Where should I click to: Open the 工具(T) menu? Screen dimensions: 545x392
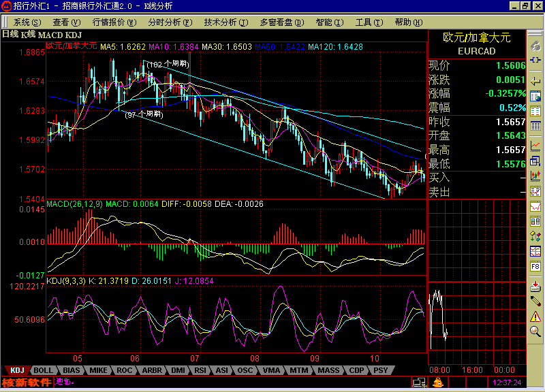pos(369,22)
